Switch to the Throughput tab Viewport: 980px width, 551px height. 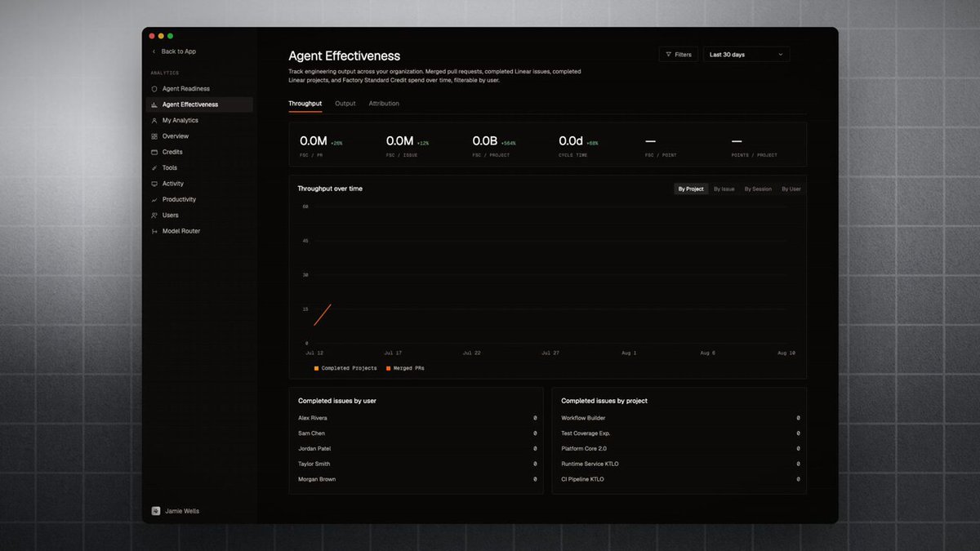pyautogui.click(x=305, y=104)
